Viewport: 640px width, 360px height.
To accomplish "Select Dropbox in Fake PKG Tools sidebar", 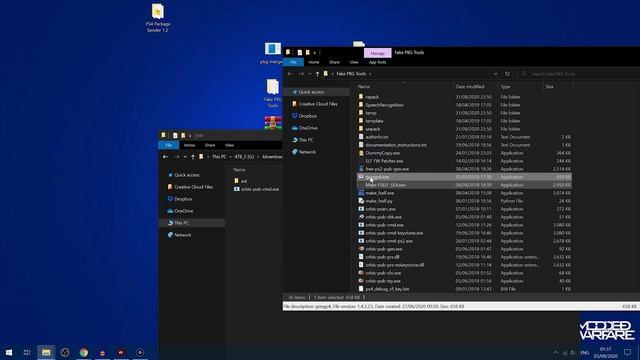I will 307,116.
